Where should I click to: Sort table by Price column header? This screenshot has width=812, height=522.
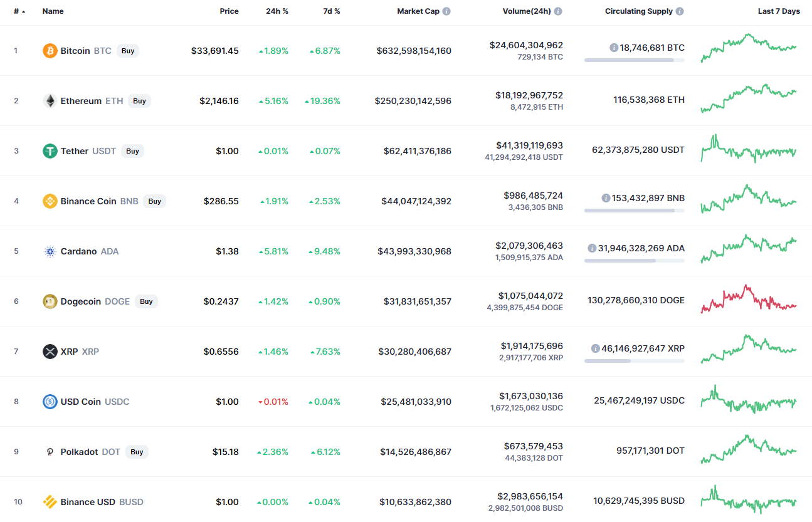click(229, 11)
